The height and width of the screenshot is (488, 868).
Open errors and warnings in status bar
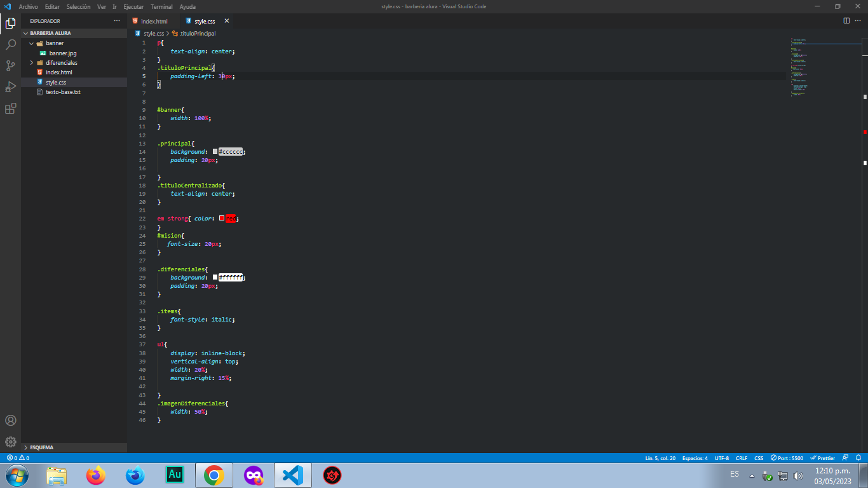pos(18,457)
